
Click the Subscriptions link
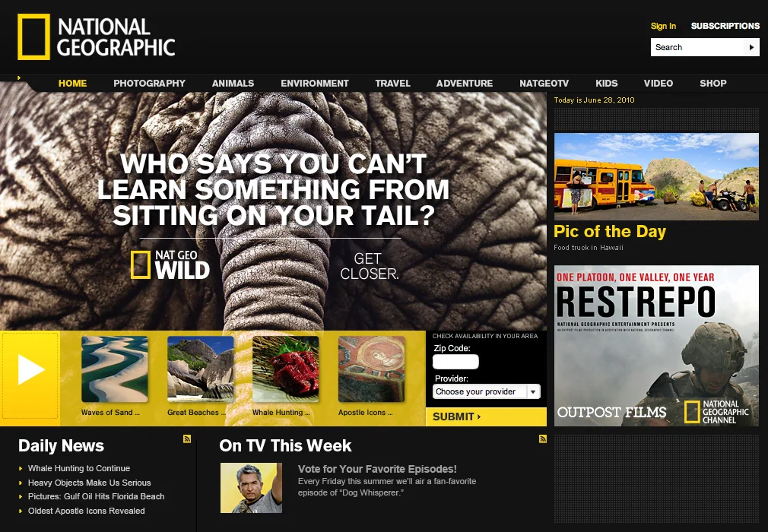(725, 26)
